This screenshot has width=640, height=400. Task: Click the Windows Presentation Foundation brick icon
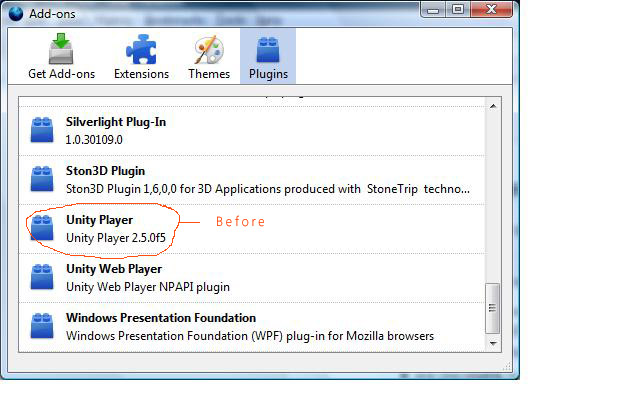point(42,326)
